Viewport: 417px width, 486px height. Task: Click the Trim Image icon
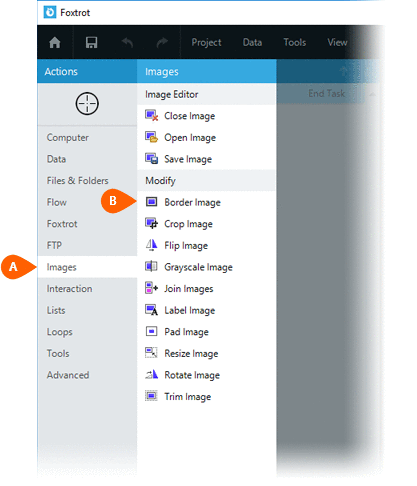(151, 396)
